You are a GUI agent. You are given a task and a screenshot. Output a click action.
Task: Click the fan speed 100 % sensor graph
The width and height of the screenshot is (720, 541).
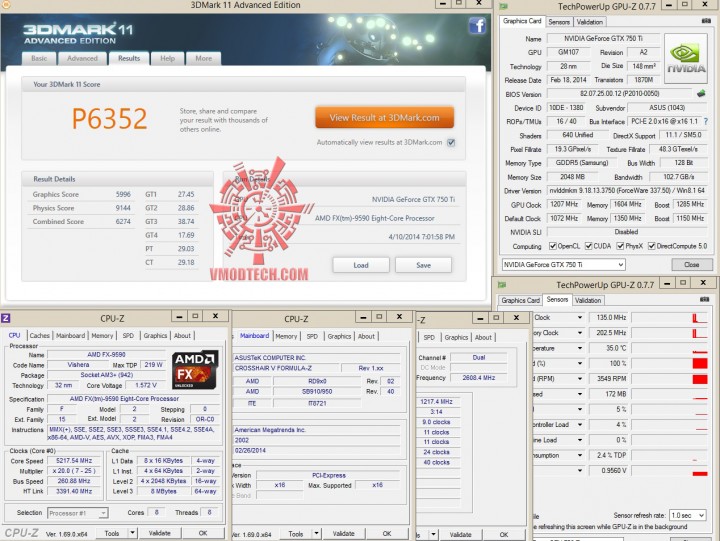(x=669, y=363)
